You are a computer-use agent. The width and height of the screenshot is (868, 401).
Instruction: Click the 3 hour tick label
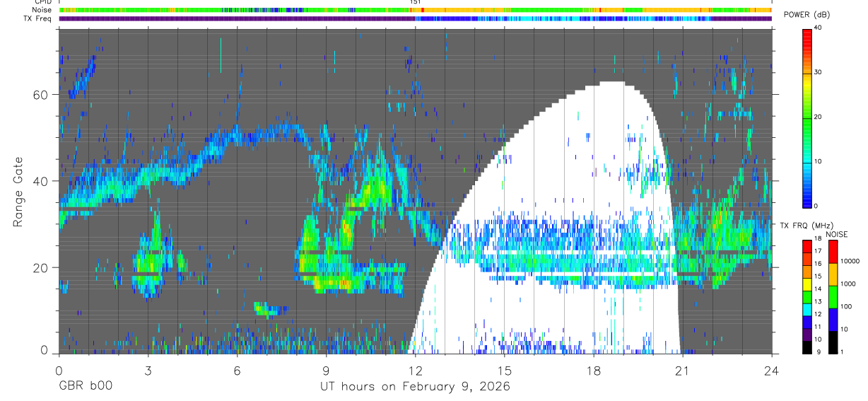click(x=148, y=370)
